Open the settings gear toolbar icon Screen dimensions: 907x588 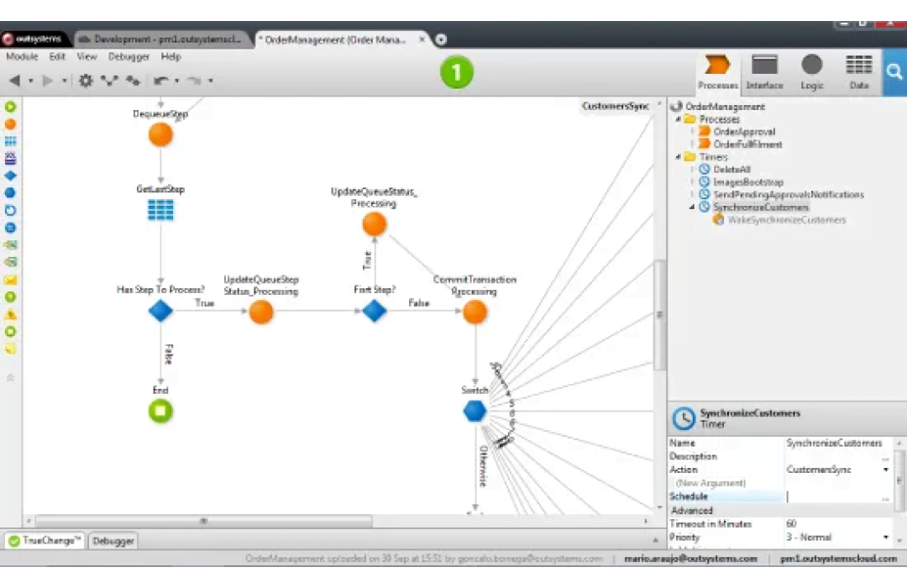coord(86,81)
